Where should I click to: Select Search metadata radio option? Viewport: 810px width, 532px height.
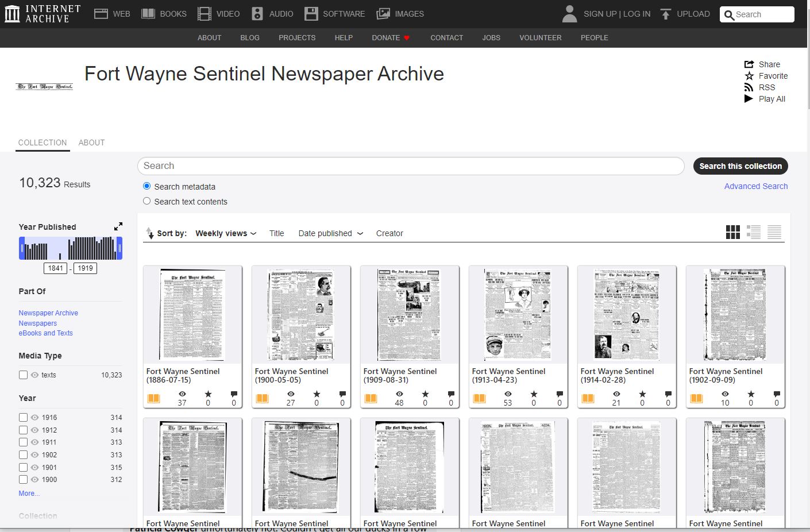(146, 186)
